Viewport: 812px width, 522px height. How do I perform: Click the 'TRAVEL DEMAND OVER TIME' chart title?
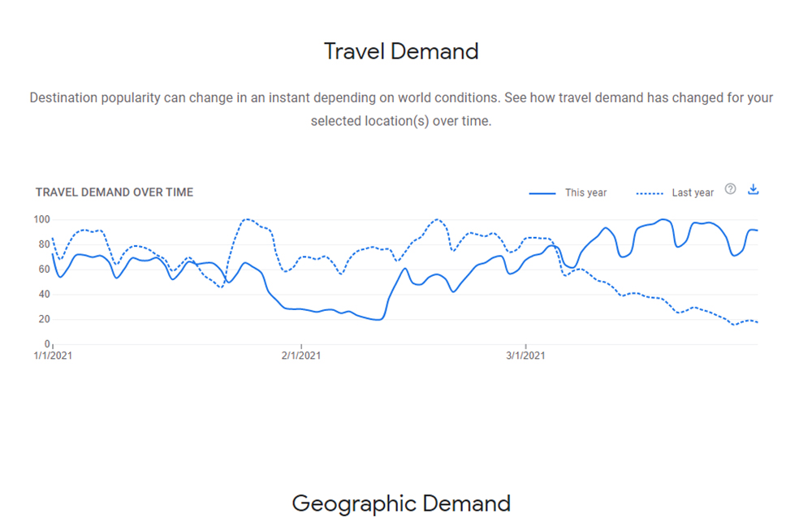(x=114, y=192)
